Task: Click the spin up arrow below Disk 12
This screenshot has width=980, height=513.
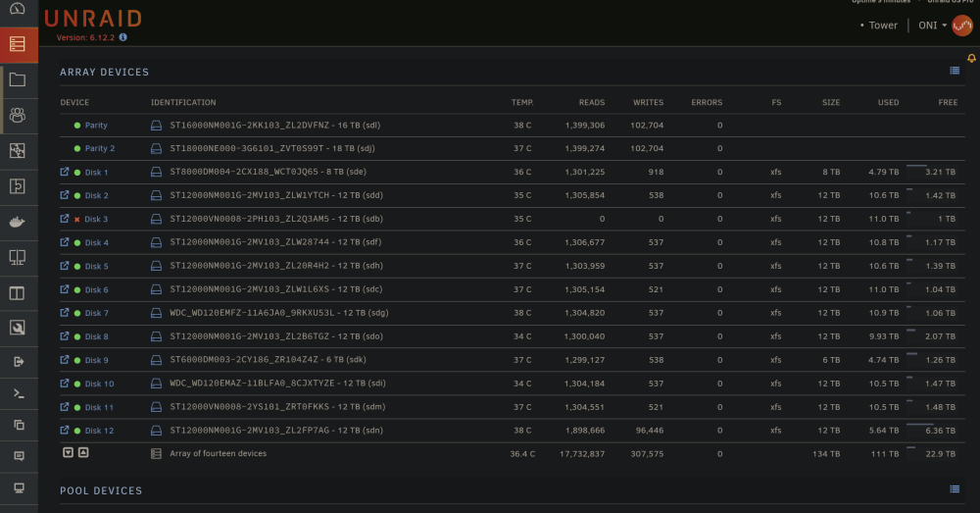Action: [83, 452]
